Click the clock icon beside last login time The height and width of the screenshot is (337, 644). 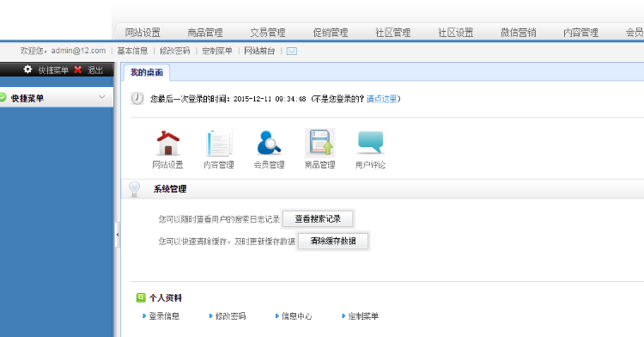pos(137,99)
